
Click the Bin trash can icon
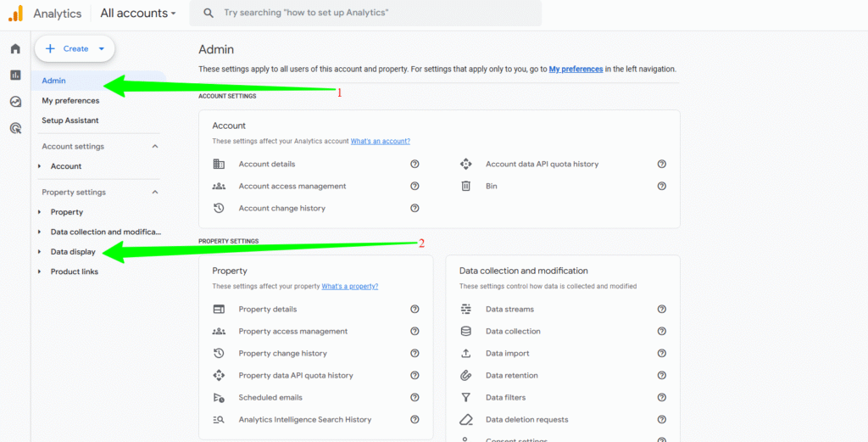coord(465,186)
